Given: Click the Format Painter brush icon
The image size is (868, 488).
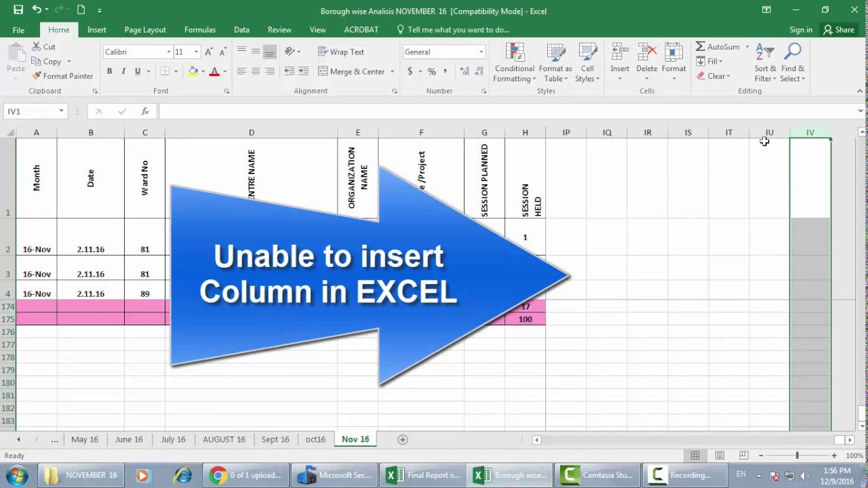Looking at the screenshot, I should click(37, 76).
